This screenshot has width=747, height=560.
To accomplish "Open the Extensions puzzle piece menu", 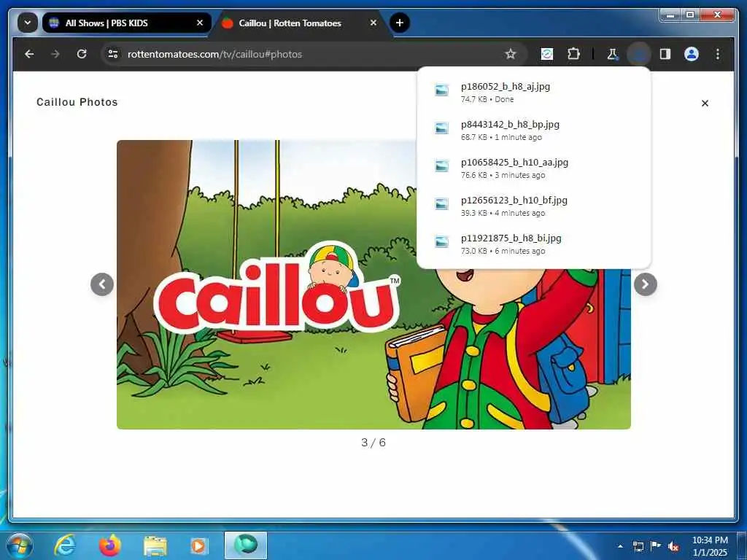I will coord(573,54).
